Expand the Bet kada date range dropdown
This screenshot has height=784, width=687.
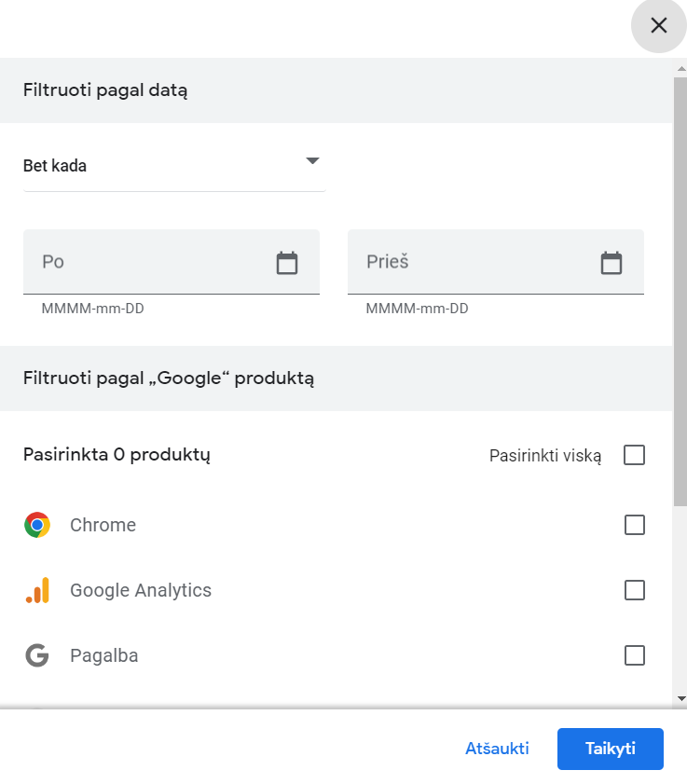[x=174, y=166]
